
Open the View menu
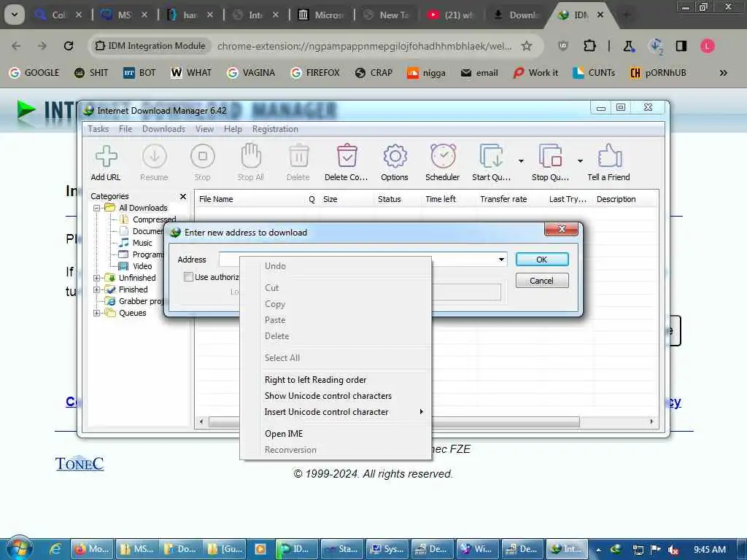pos(204,129)
